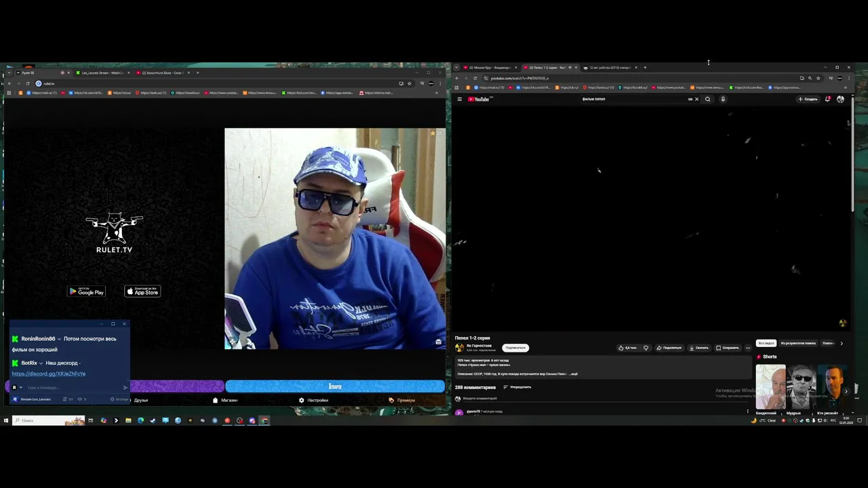Expand BotRix username dropdown in chat

pos(41,363)
